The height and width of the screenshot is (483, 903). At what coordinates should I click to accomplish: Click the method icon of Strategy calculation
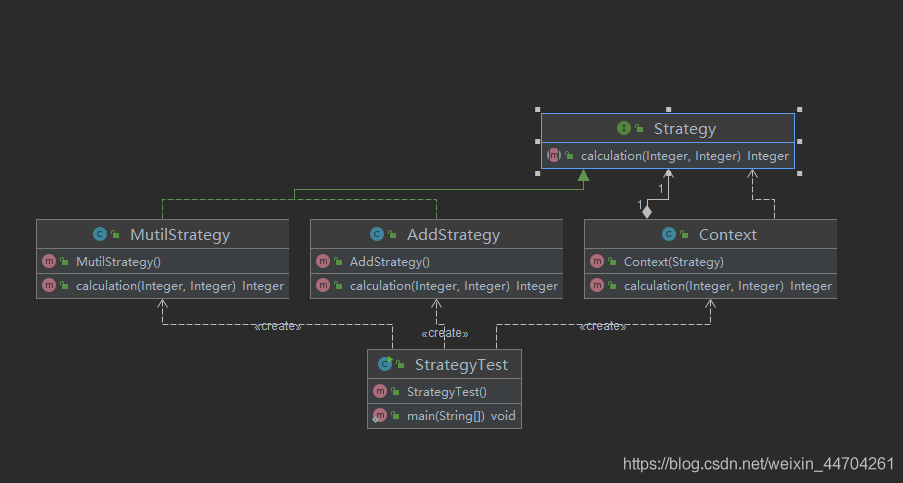553,155
